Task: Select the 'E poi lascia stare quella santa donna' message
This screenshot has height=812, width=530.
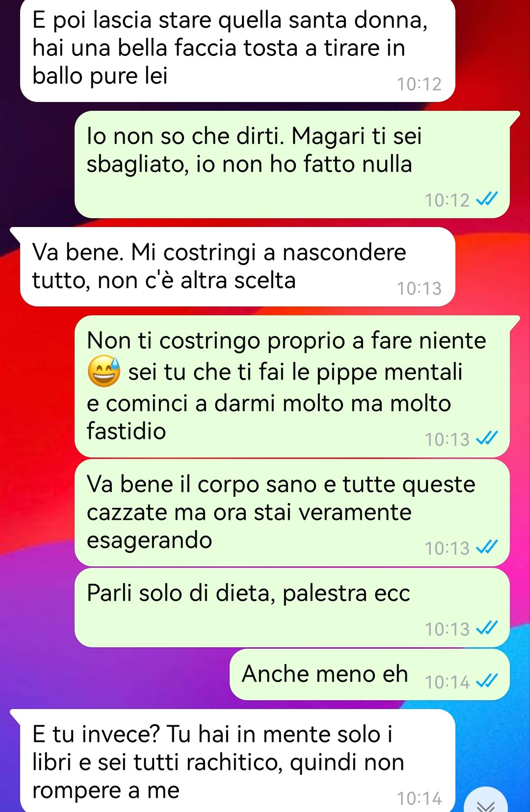Action: coord(238,50)
